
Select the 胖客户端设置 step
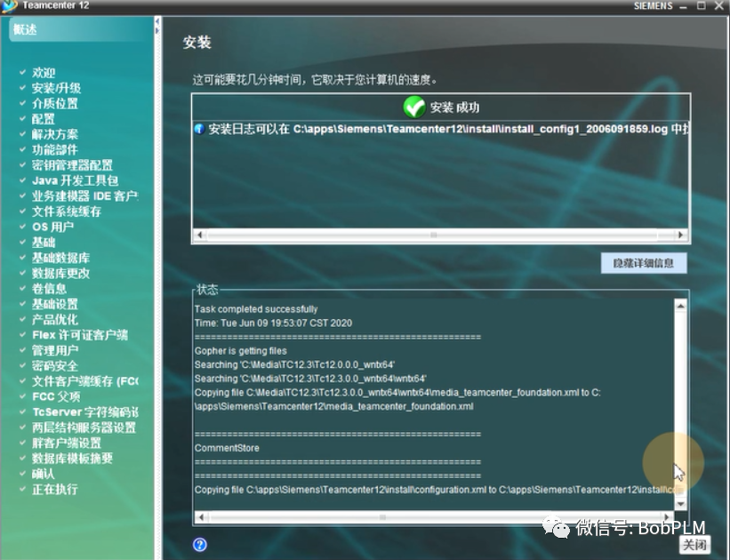click(66, 443)
